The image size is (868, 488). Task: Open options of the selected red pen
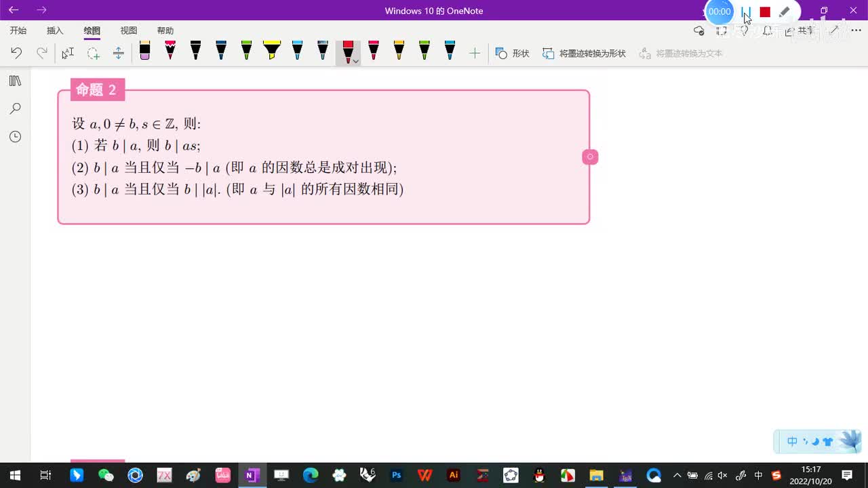pos(355,61)
